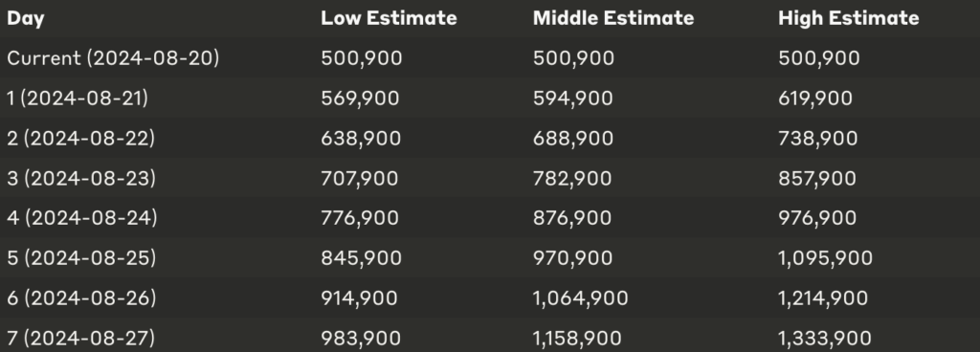Image resolution: width=980 pixels, height=352 pixels.
Task: Click the middle estimate value 688,900
Action: click(x=573, y=139)
